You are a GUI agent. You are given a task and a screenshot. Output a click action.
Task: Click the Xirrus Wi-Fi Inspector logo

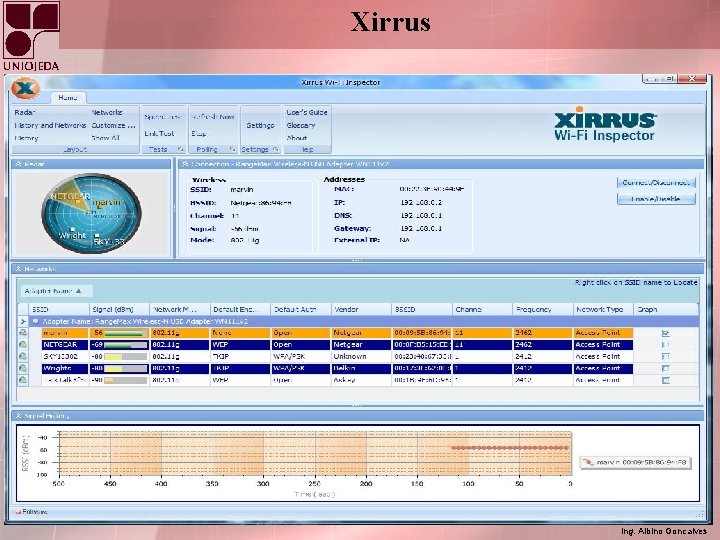[x=605, y=124]
